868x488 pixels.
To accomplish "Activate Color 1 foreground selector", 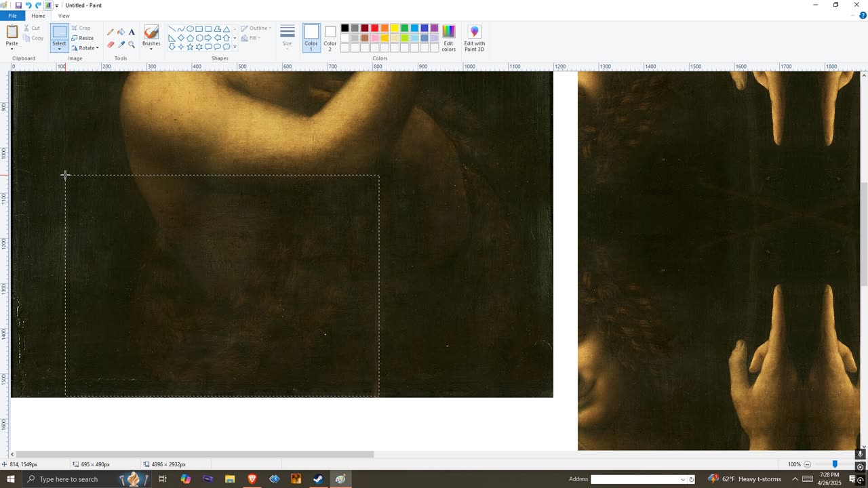I will (311, 38).
